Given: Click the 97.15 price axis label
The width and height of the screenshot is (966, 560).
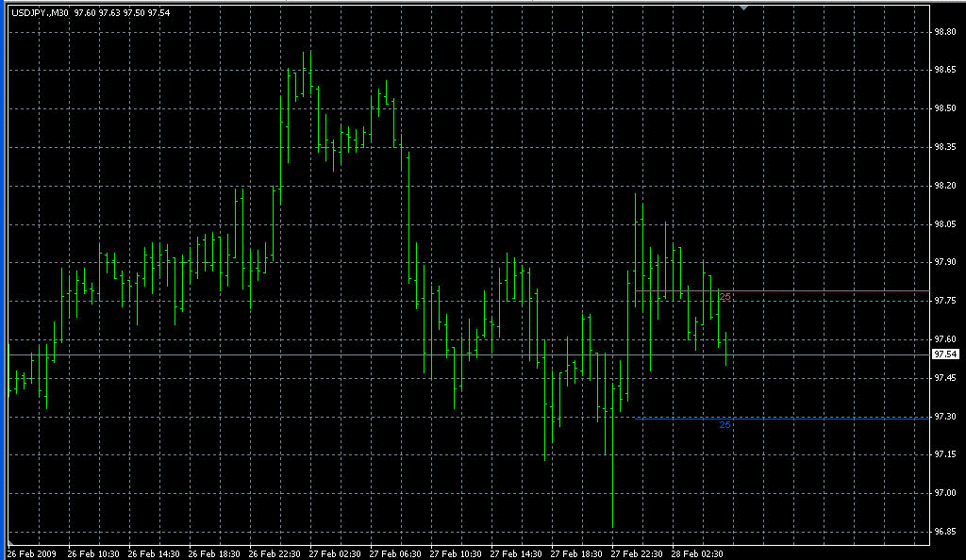Looking at the screenshot, I should 945,454.
